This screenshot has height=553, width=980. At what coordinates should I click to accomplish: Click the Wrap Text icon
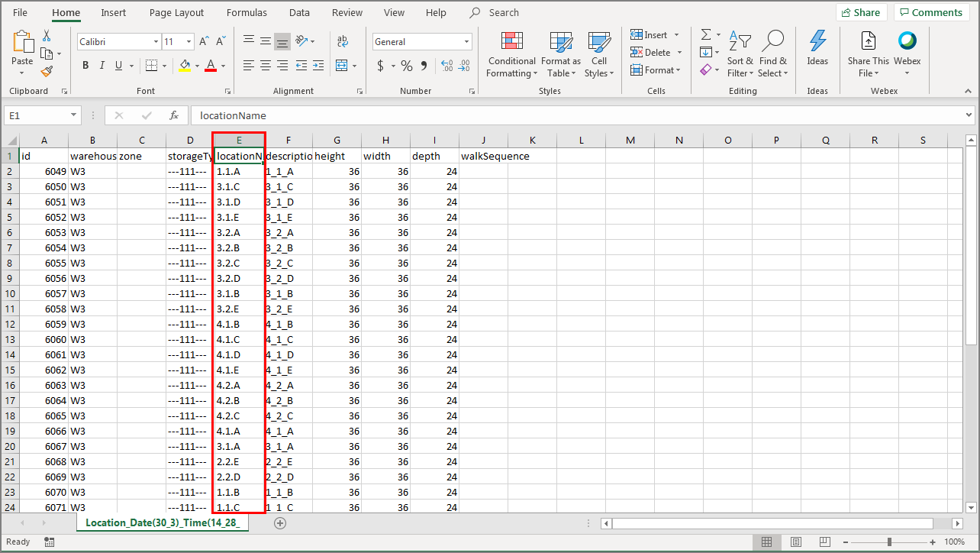point(343,41)
